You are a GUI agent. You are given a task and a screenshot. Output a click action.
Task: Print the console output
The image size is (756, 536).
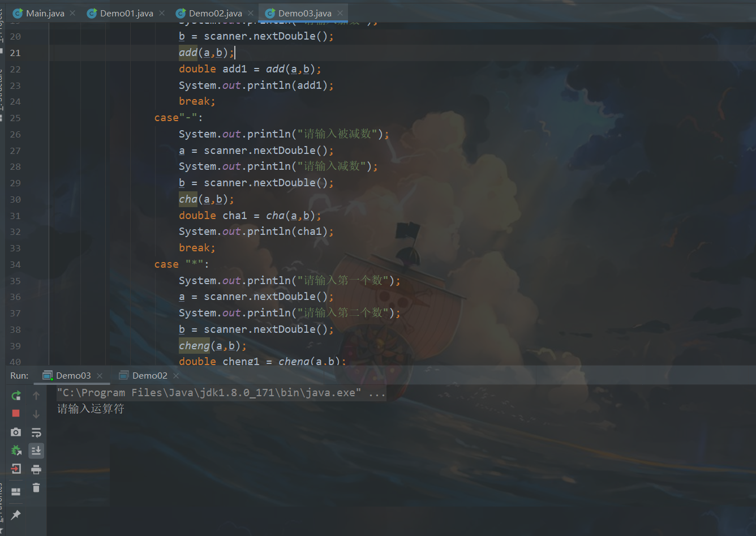(x=36, y=469)
